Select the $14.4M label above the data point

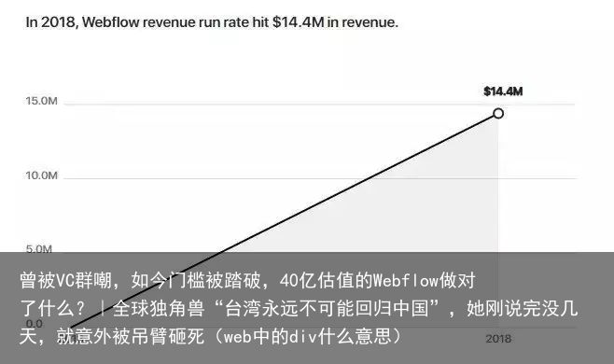[x=503, y=91]
